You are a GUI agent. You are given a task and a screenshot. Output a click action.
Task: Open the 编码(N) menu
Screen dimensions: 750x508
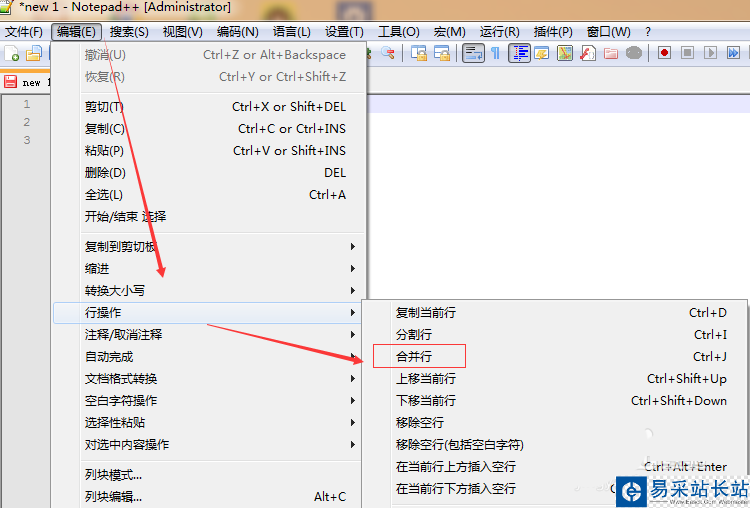click(x=237, y=32)
